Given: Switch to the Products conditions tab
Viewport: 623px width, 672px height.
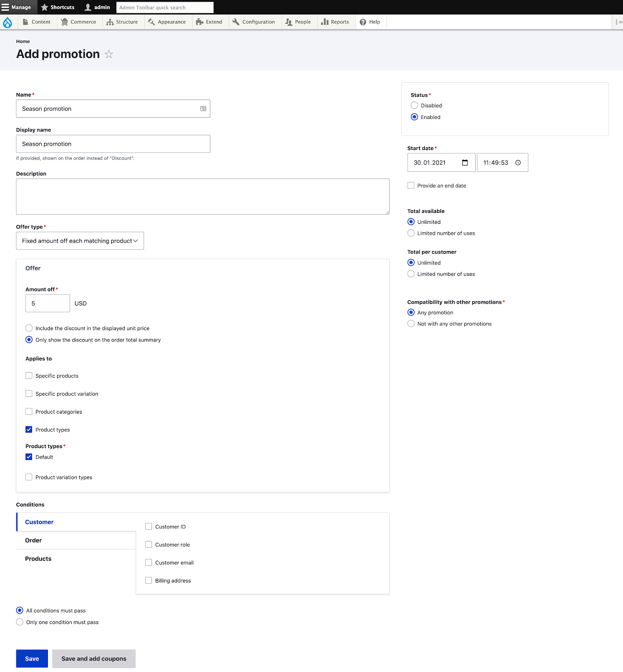Looking at the screenshot, I should click(x=38, y=559).
